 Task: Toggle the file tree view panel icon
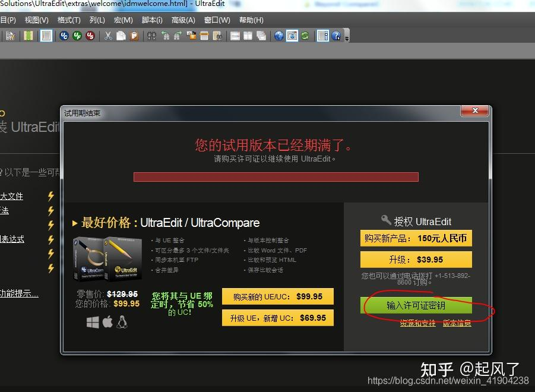323,36
